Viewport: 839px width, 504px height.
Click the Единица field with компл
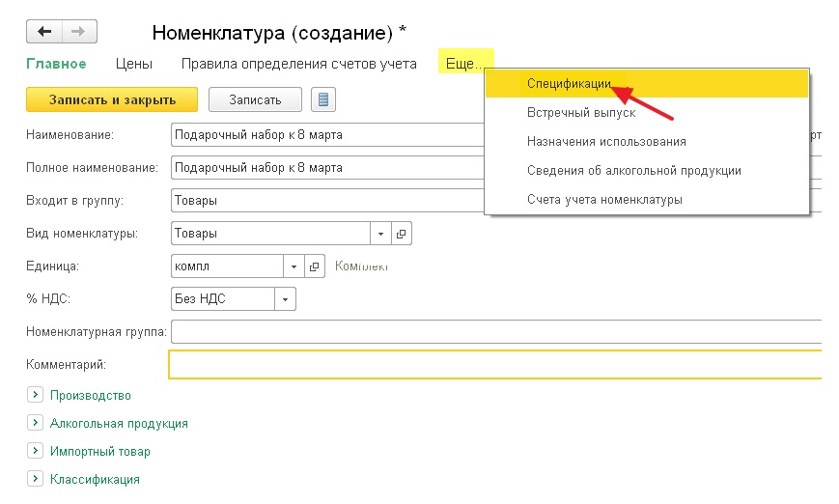point(227,266)
